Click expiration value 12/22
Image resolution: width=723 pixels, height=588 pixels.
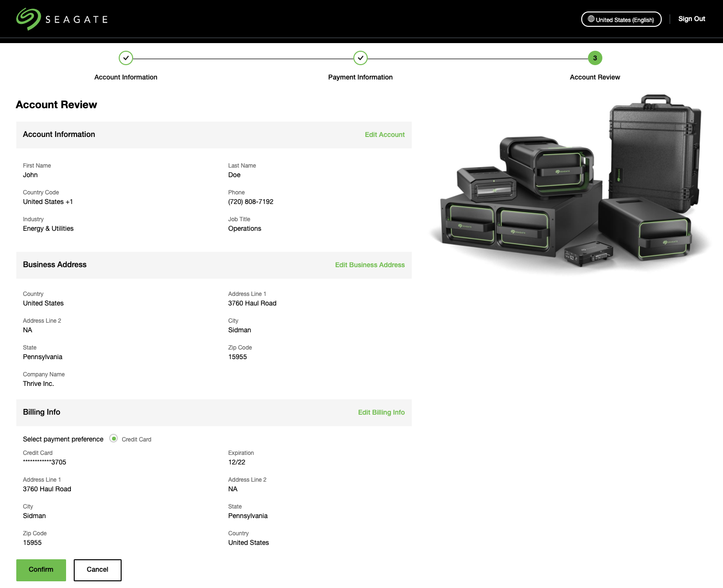(x=237, y=462)
